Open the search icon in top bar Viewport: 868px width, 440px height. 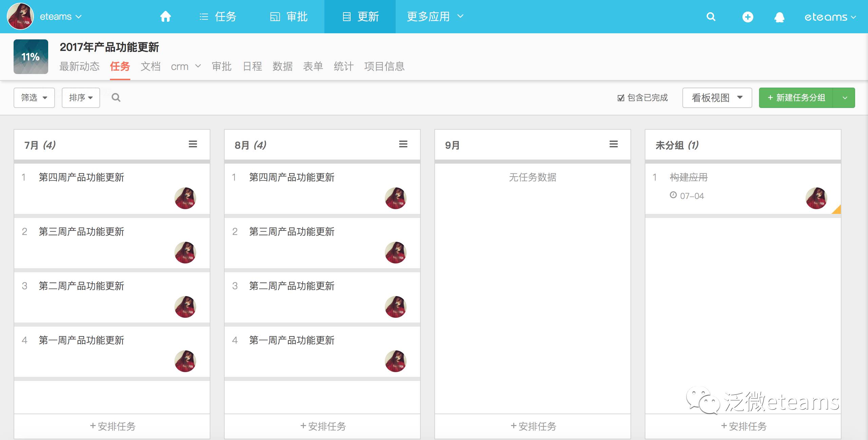tap(711, 17)
